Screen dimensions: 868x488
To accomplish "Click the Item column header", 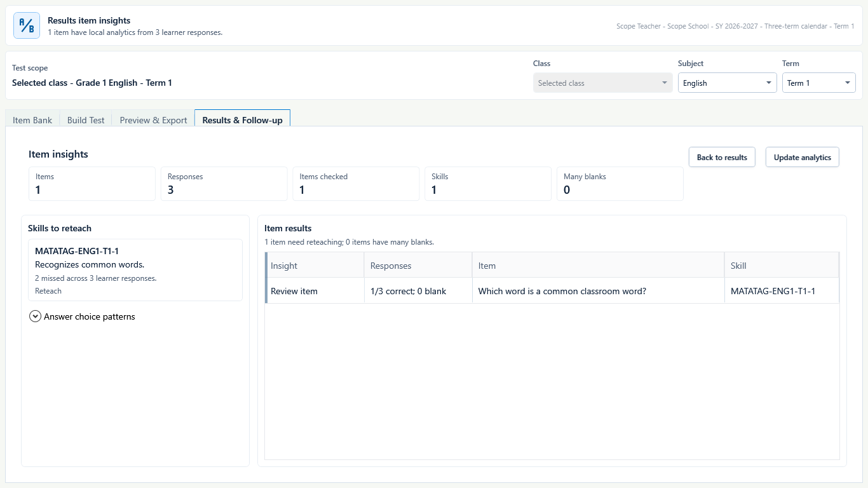I will (598, 266).
